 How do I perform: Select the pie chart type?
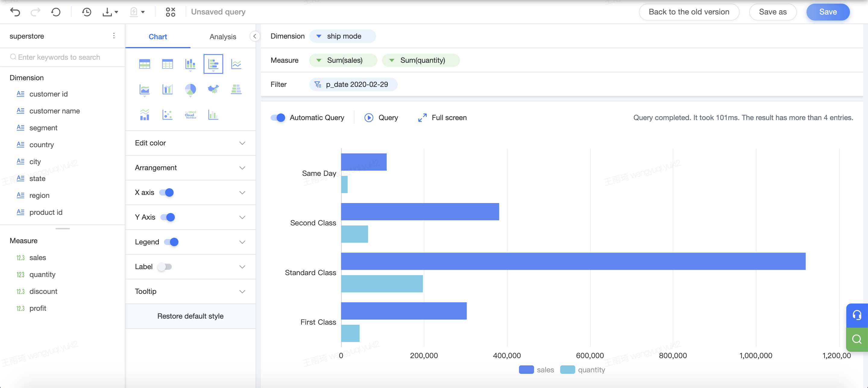point(190,89)
